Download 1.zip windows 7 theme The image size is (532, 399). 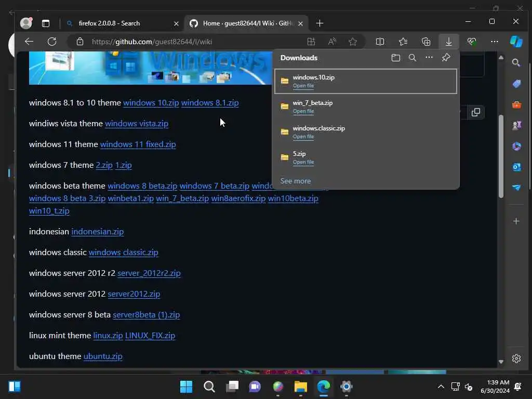(124, 165)
